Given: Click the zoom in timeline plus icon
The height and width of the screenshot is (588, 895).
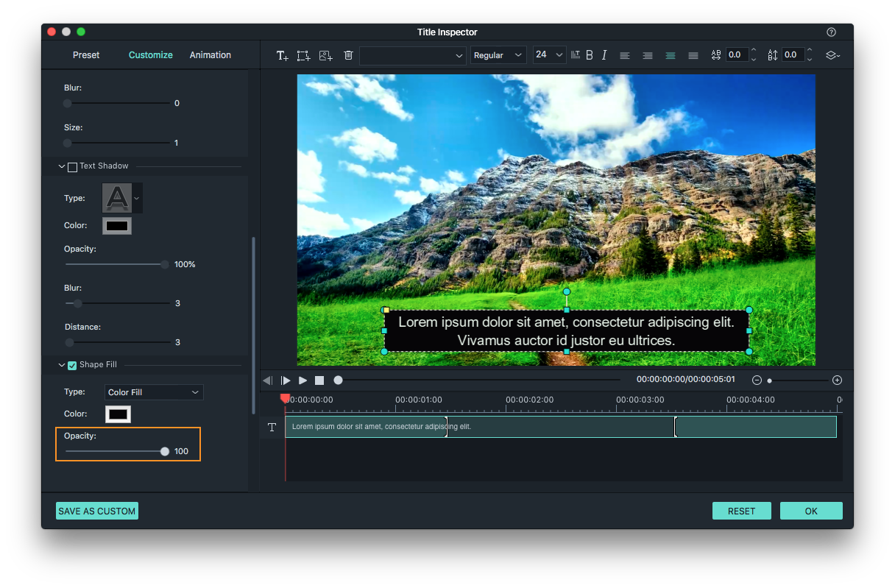Looking at the screenshot, I should tap(837, 380).
